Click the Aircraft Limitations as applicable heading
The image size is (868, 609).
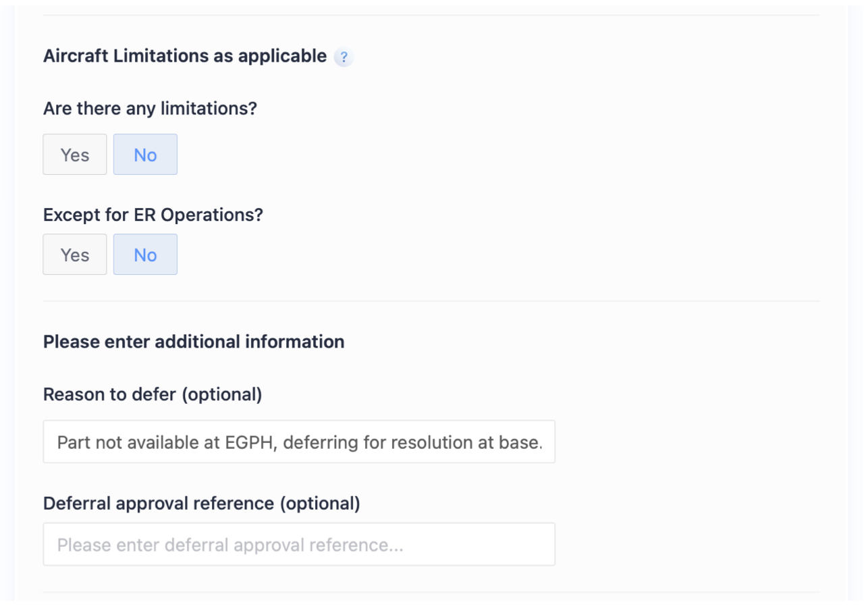click(x=184, y=56)
